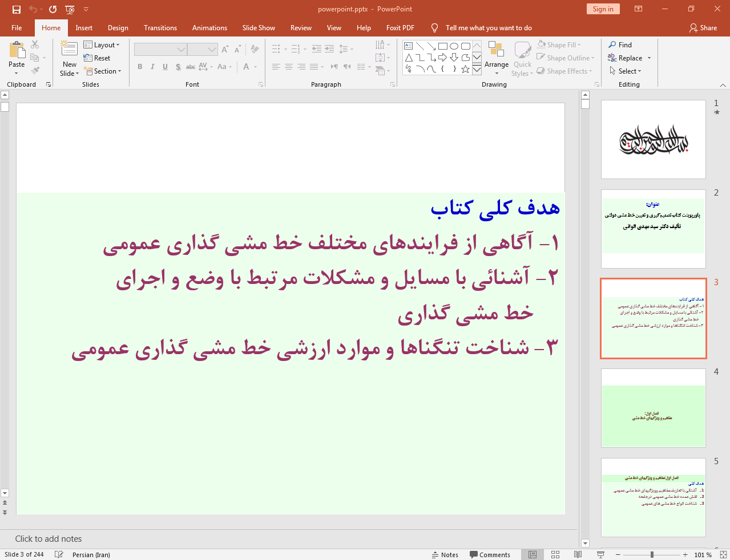Pick the 5-point star shape
730x560 pixels.
click(x=466, y=69)
